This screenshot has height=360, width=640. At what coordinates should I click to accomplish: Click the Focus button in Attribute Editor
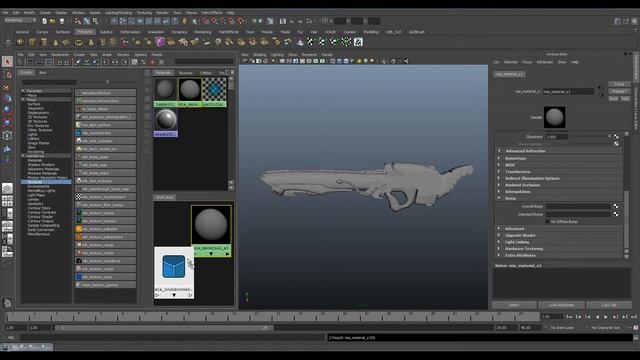click(x=619, y=84)
